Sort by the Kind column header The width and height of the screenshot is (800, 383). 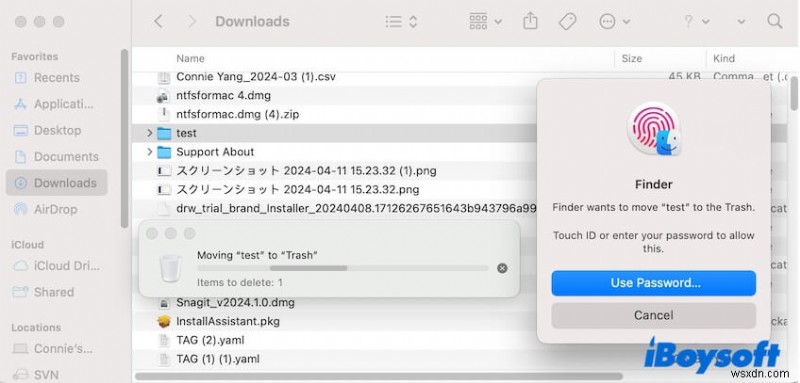pos(724,59)
